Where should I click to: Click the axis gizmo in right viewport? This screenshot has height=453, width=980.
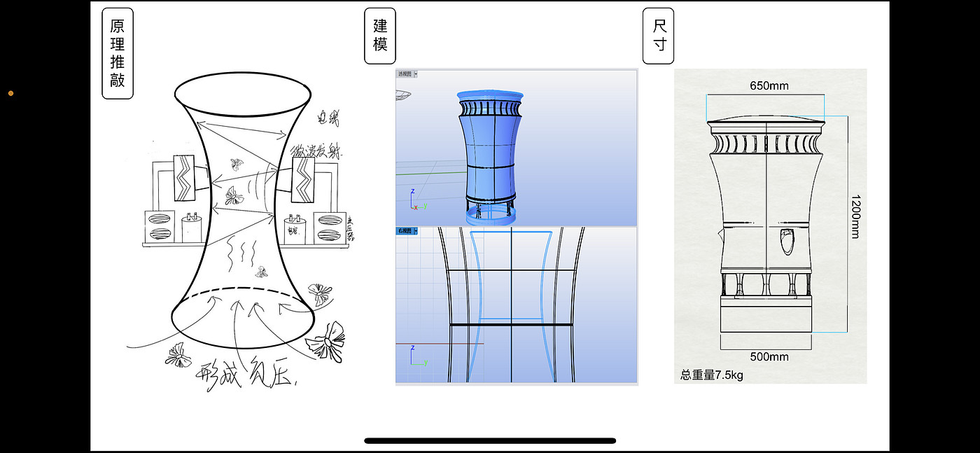418,356
